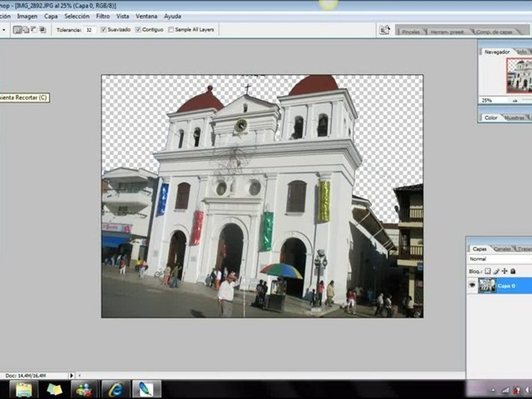The width and height of the screenshot is (532, 399).
Task: Toggle the Suavizado checkbox
Action: coord(104,30)
